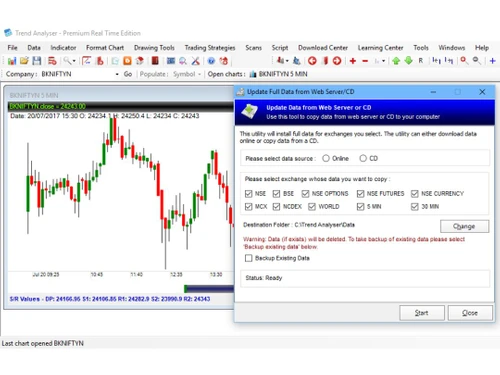Screen dimensions: 500x375
Task: Click the Start button
Action: coord(422,313)
